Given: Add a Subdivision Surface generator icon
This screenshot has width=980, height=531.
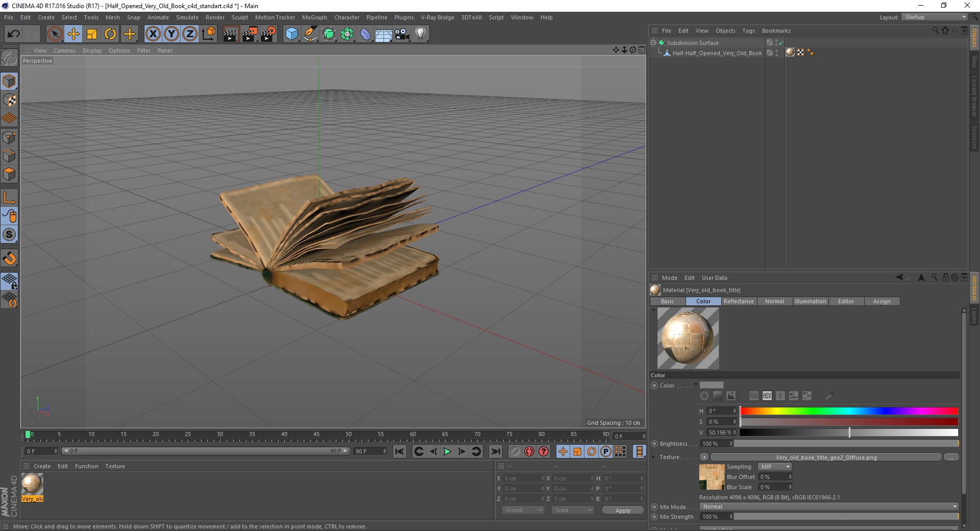Looking at the screenshot, I should click(329, 34).
